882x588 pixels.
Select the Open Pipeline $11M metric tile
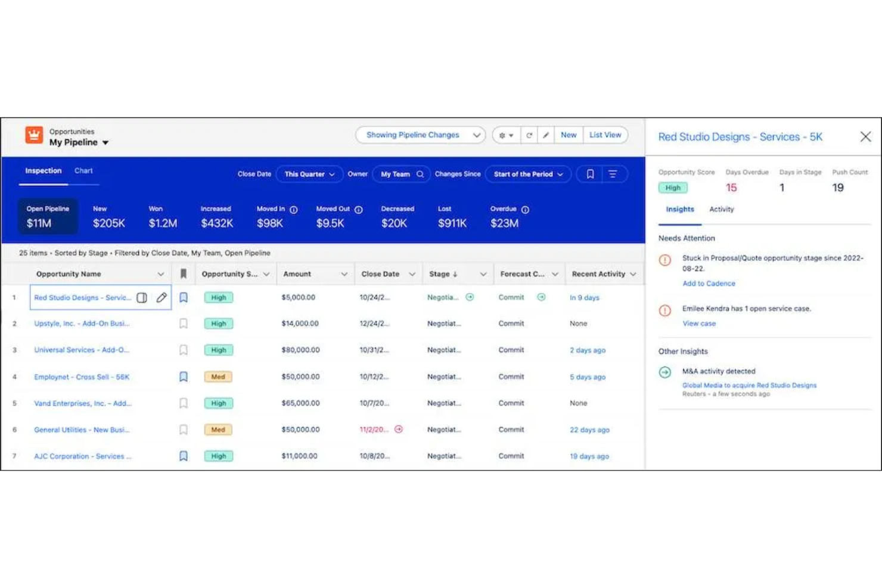click(x=48, y=216)
